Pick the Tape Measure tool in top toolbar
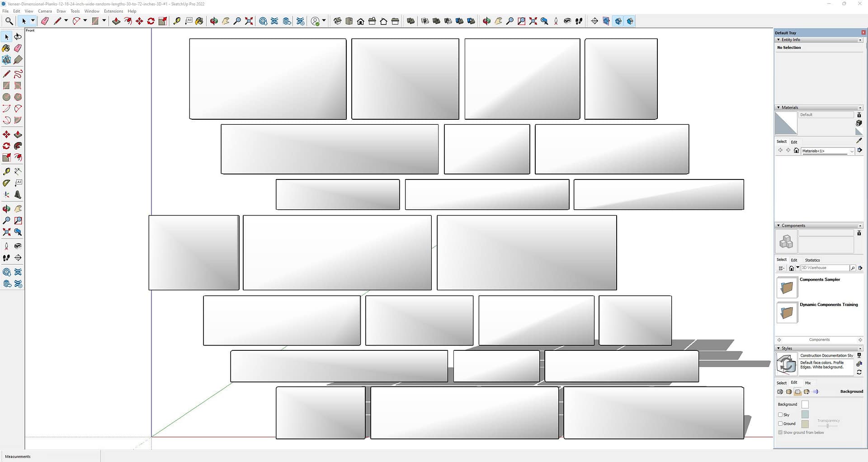The width and height of the screenshot is (868, 462). [177, 21]
